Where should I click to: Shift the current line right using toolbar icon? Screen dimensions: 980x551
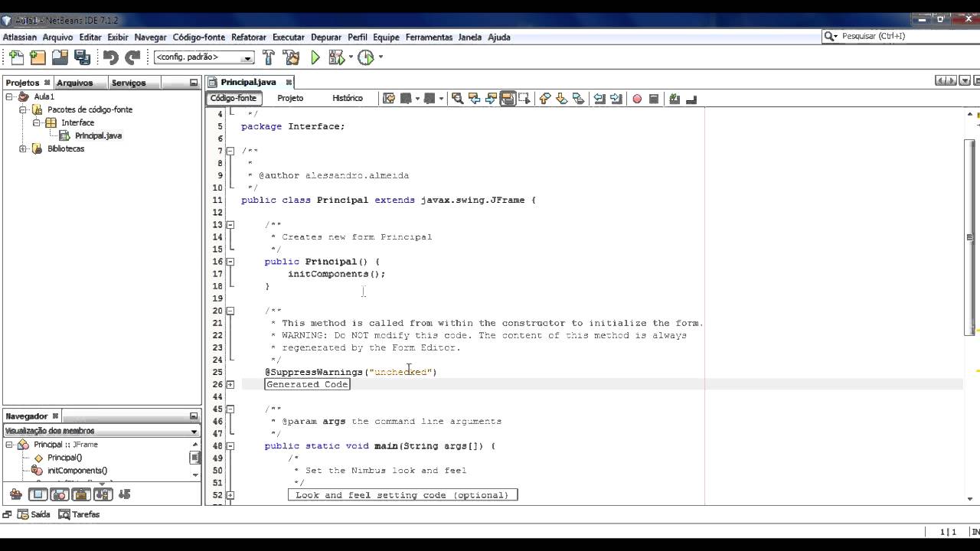[x=616, y=98]
